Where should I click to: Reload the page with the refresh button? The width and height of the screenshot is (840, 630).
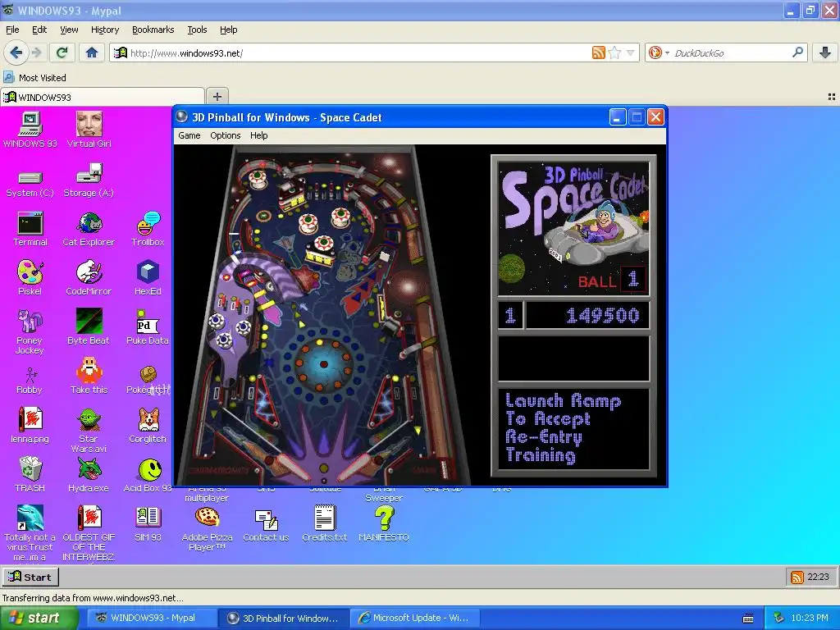click(62, 52)
